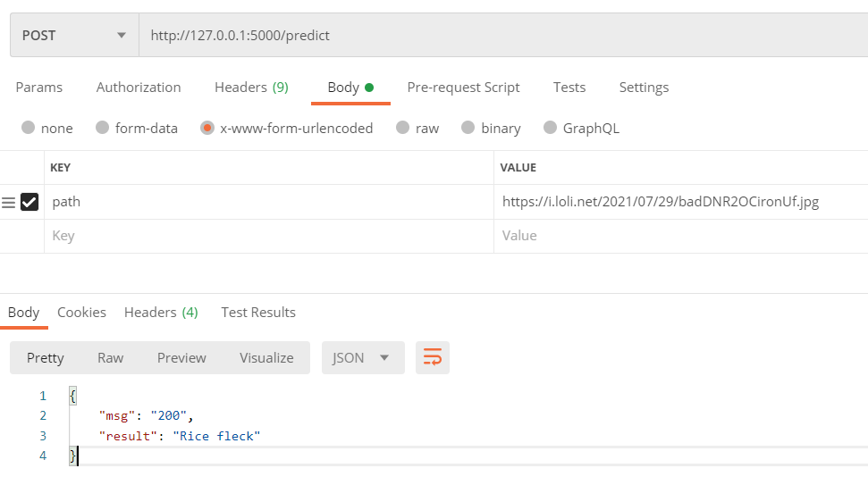
Task: Uncheck the path key checkbox
Action: click(29, 202)
